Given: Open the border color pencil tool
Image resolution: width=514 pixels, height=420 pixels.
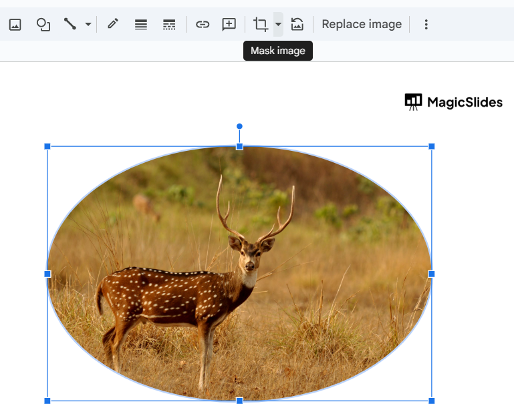Looking at the screenshot, I should (113, 25).
